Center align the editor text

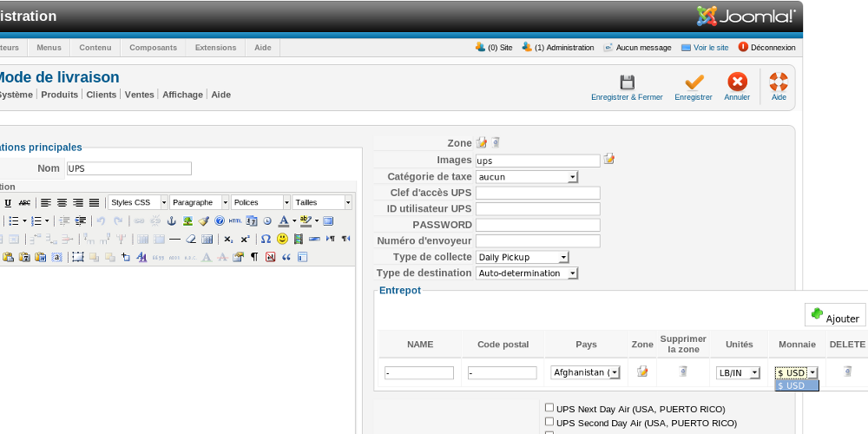(62, 202)
